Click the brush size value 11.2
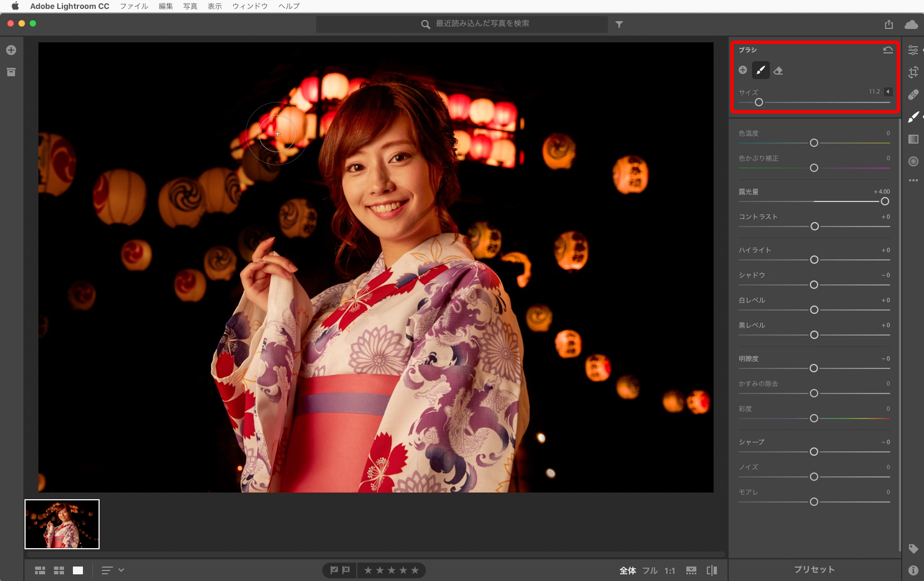Viewport: 924px width, 581px height. 874,92
